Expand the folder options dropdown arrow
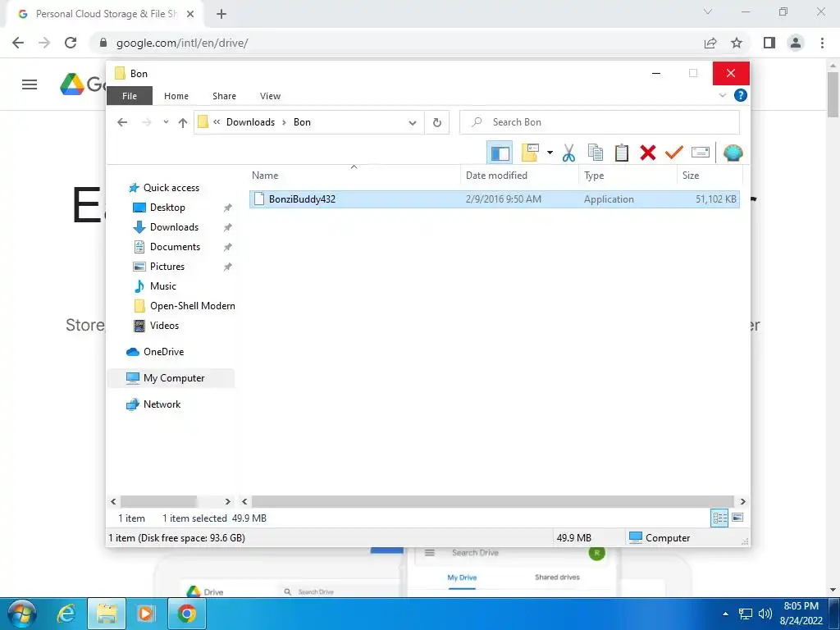Image resolution: width=840 pixels, height=630 pixels. click(x=550, y=153)
